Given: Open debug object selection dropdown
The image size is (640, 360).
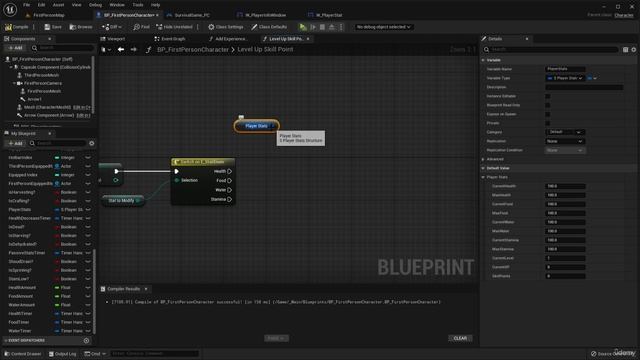Looking at the screenshot, I should click(x=383, y=27).
